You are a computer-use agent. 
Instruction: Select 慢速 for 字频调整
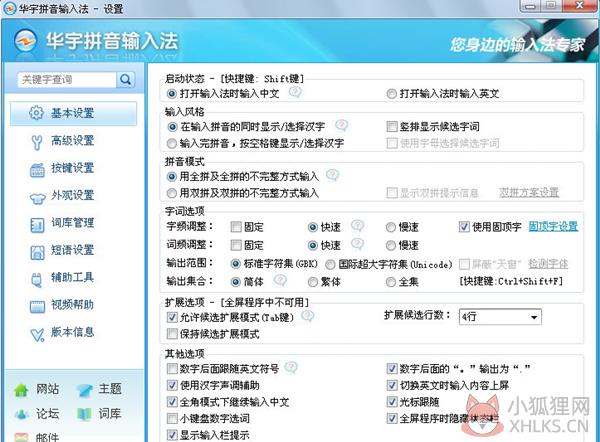coord(391,227)
